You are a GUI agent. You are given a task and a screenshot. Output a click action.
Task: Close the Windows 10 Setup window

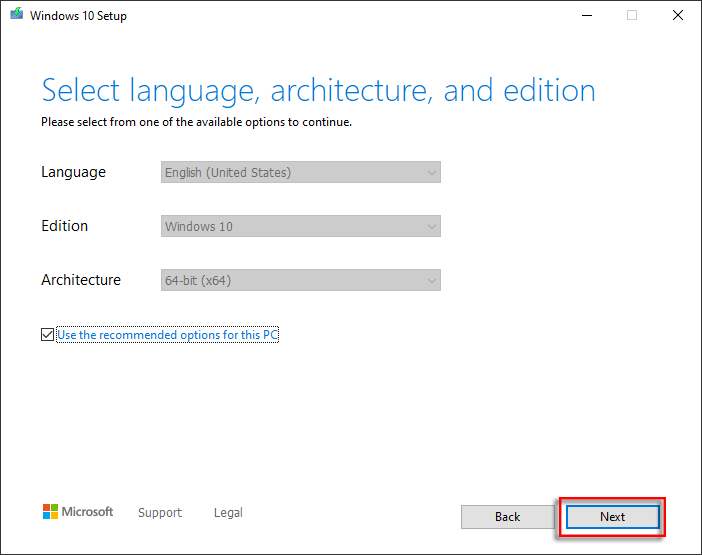(x=678, y=15)
